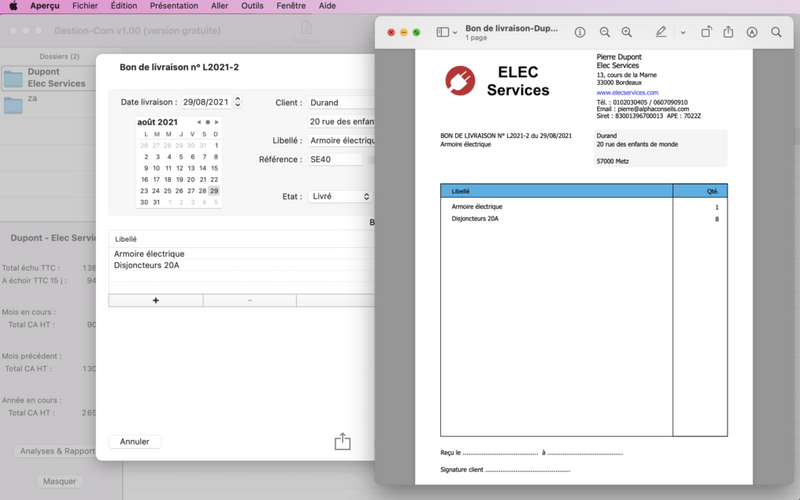Open the Édition menu
This screenshot has height=500, width=800.
[x=124, y=6]
